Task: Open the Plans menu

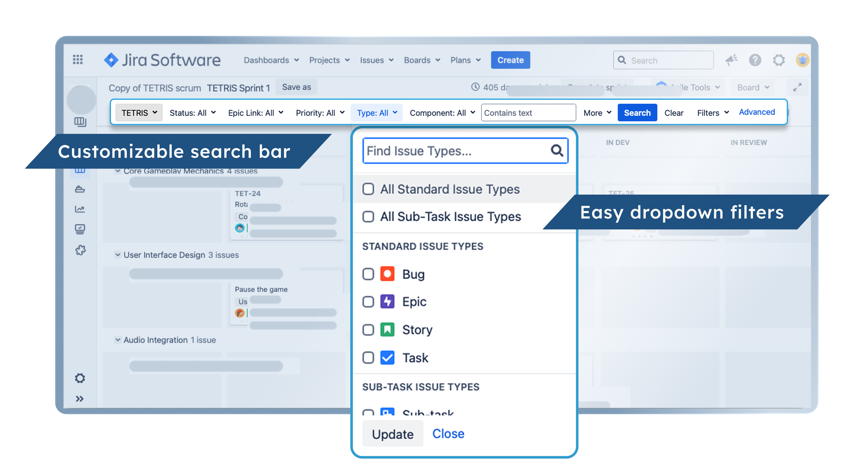Action: tap(465, 60)
